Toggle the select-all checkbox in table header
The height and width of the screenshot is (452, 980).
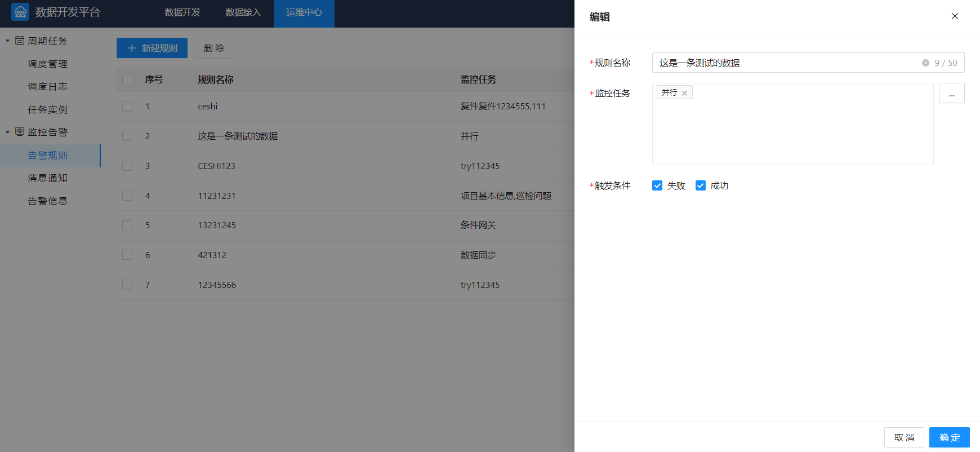127,80
